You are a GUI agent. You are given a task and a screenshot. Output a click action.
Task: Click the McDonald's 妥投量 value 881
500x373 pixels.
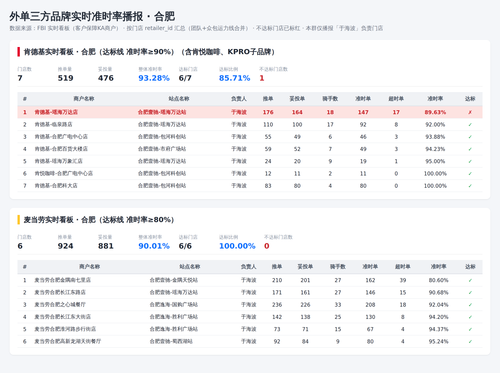(106, 246)
